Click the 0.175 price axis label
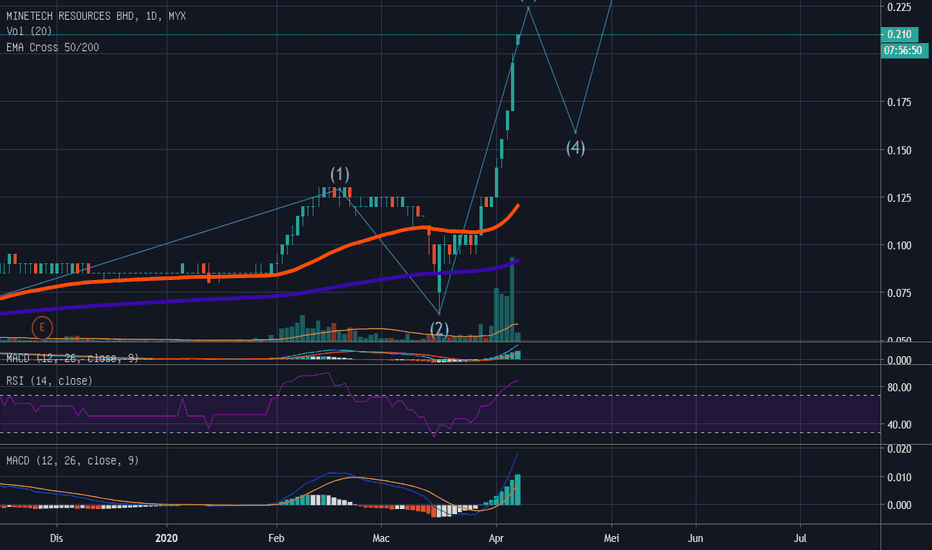 (899, 102)
